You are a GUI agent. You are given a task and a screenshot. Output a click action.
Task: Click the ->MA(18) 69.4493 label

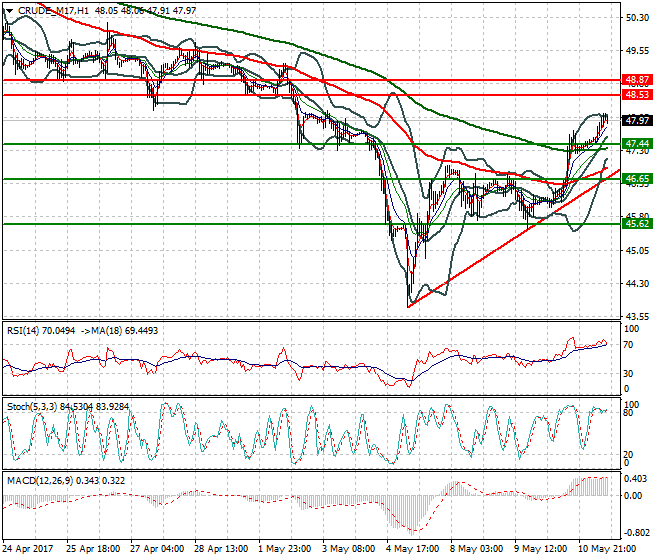pyautogui.click(x=118, y=331)
